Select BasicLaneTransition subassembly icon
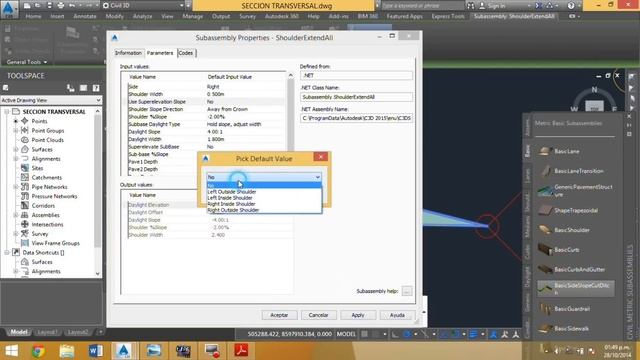This screenshot has height=360, width=640. pos(545,171)
